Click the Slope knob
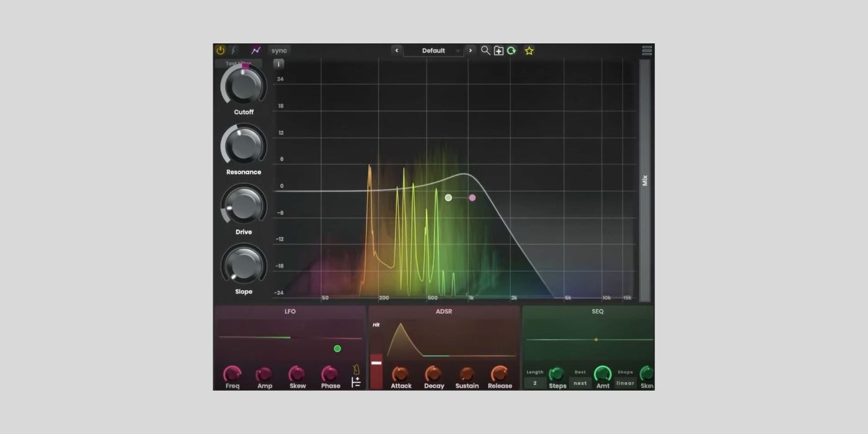This screenshot has width=868, height=434. click(244, 265)
